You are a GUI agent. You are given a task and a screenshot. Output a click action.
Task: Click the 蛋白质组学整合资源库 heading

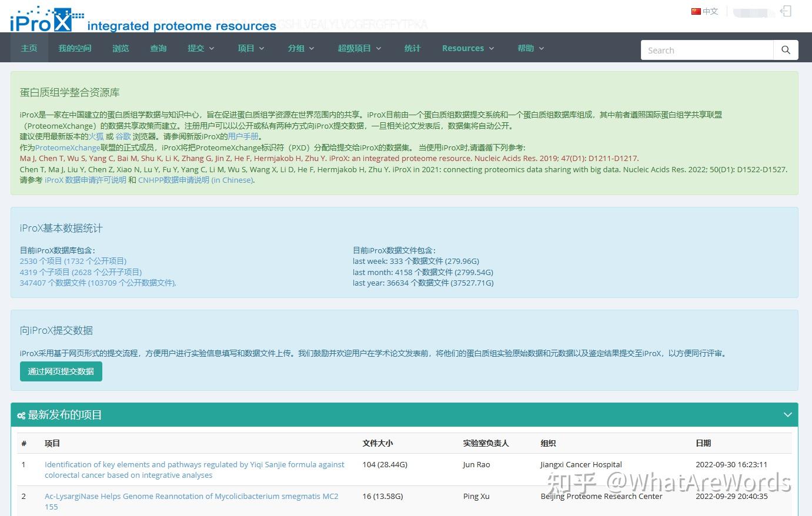pos(70,92)
